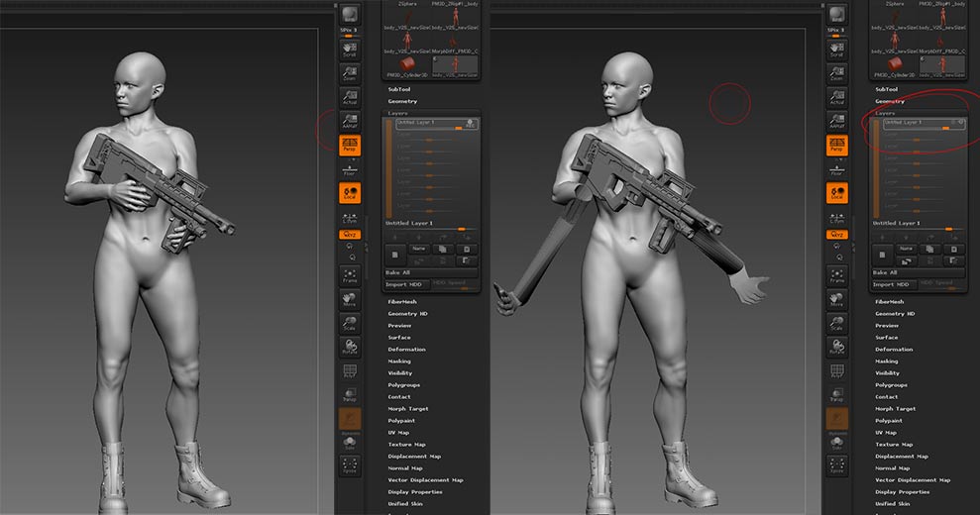Screen dimensions: 980x515
Task: Select Scale icon in left view's shelf
Action: pyautogui.click(x=350, y=323)
